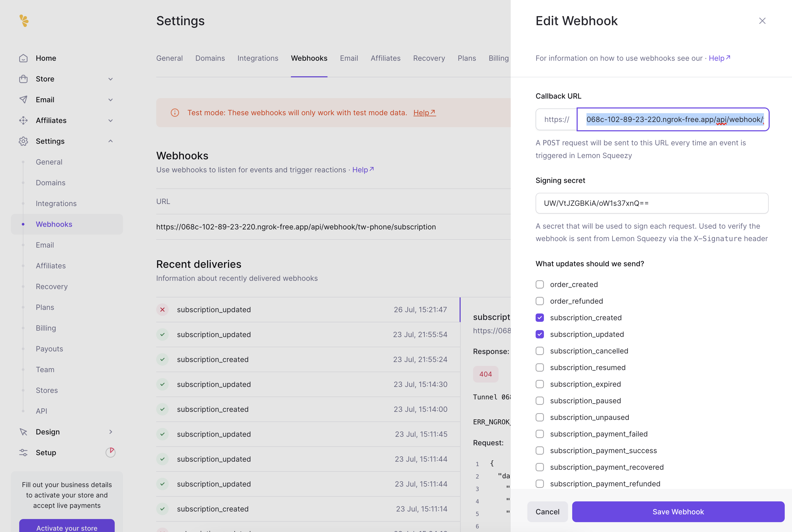Click the Setup sliders icon

[23, 452]
